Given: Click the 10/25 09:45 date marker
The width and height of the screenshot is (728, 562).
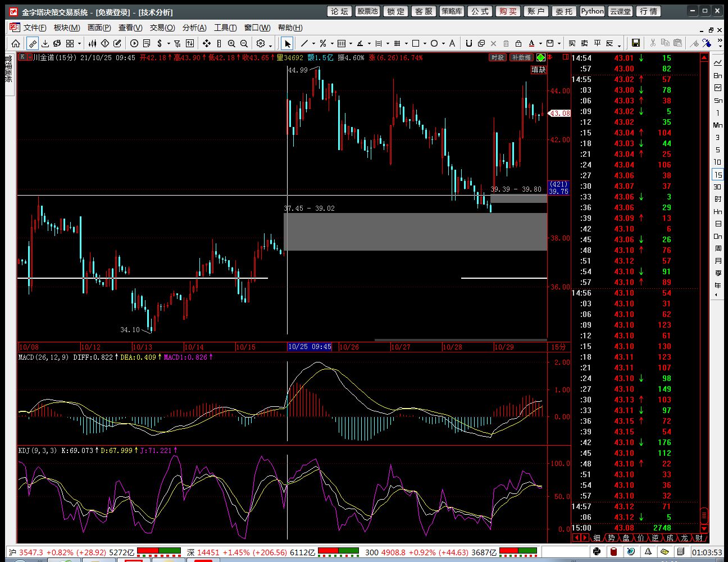Looking at the screenshot, I should (310, 347).
